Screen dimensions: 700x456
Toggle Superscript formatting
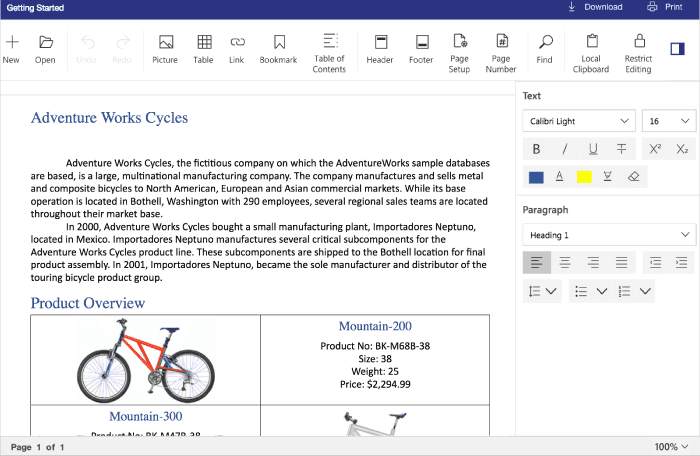pos(655,149)
